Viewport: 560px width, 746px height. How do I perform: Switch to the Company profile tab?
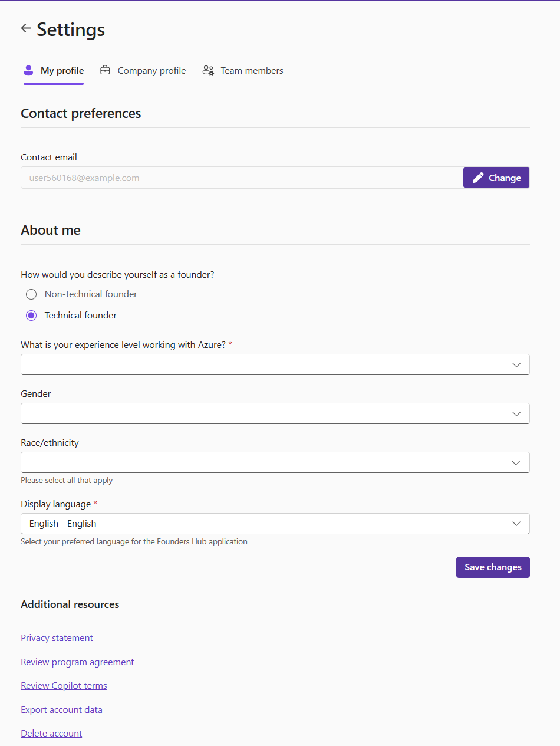click(x=151, y=71)
